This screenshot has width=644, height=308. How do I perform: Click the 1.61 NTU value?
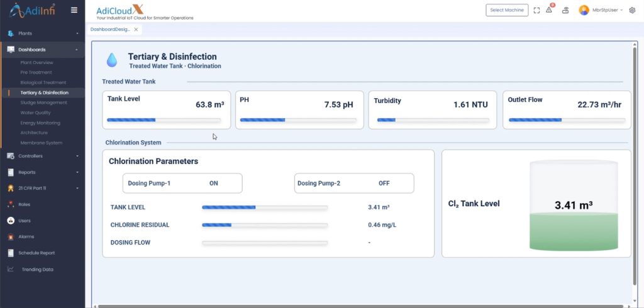point(470,105)
